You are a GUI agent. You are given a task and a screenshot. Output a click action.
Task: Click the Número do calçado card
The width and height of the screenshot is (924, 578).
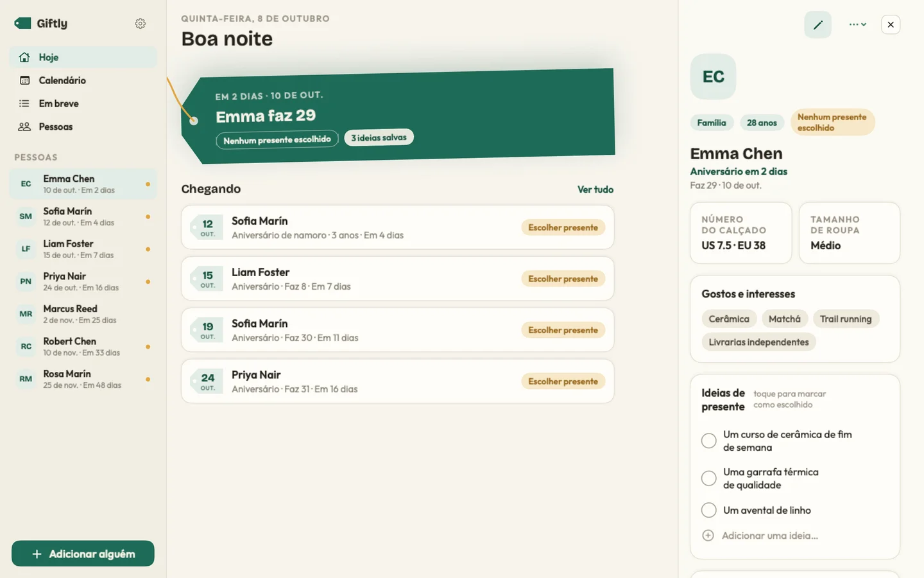click(741, 233)
